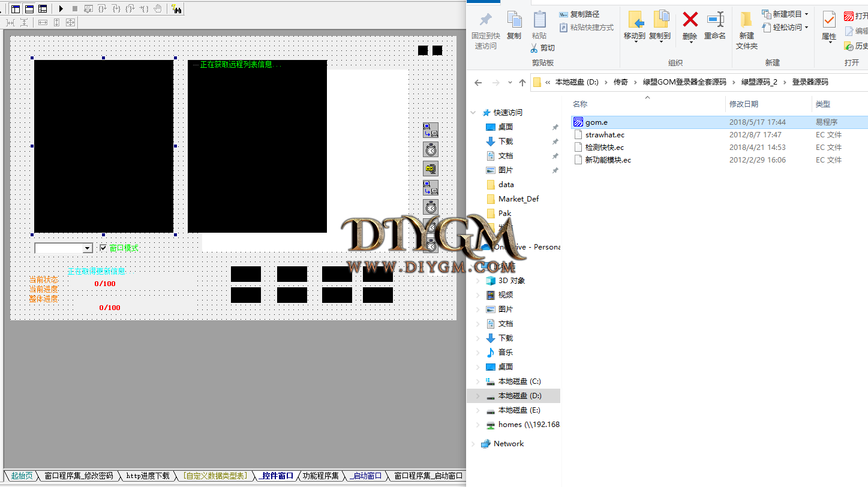Collapse the Quick Access (快速访问) tree node
This screenshot has height=487, width=868.
474,113
